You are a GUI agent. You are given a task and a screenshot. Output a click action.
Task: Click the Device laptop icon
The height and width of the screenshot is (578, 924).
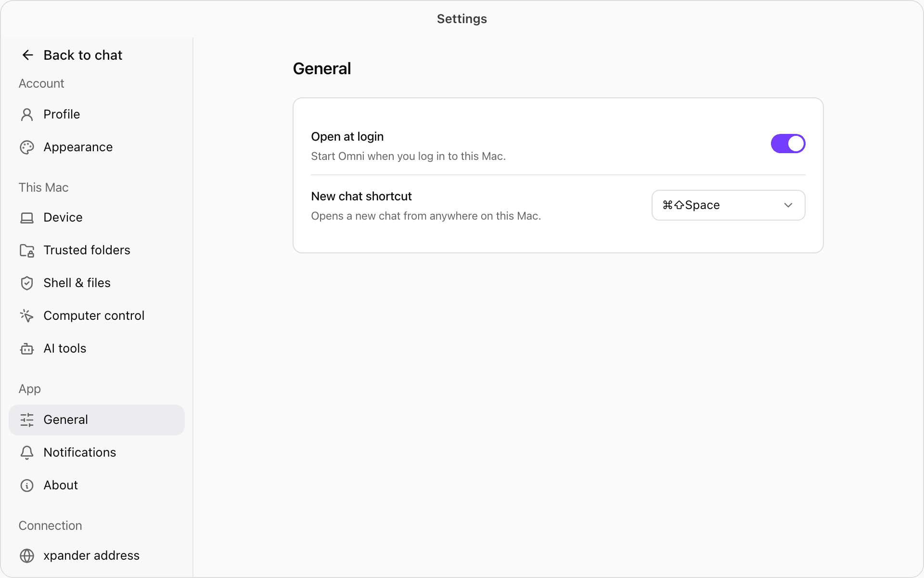(27, 218)
